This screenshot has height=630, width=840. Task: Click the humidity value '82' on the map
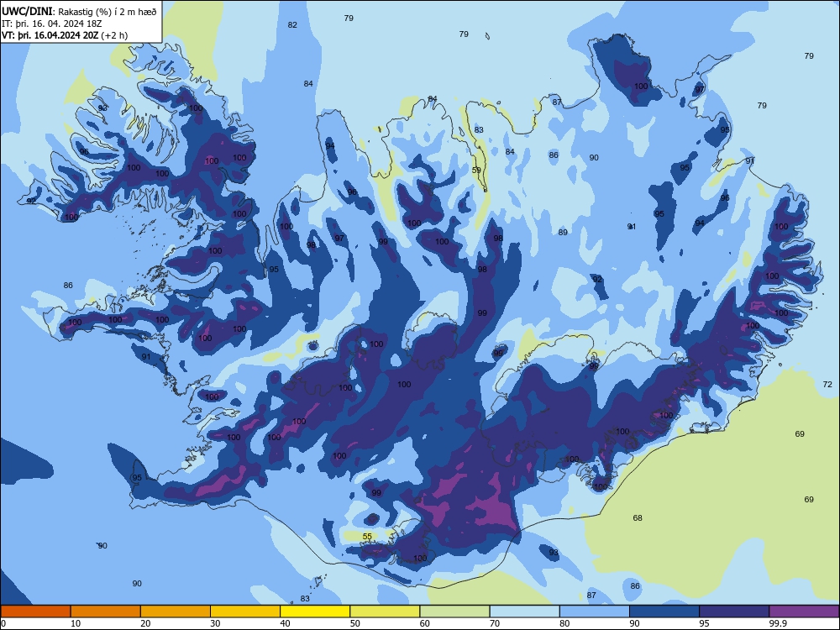[292, 24]
